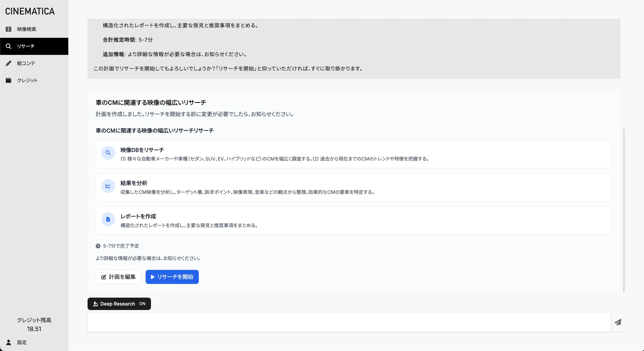Click the search icon beside 映像DBをリサーチ
This screenshot has width=644, height=351.
[x=108, y=153]
